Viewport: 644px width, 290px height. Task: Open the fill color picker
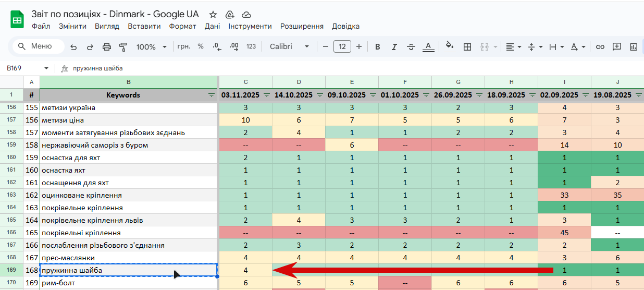pyautogui.click(x=450, y=46)
